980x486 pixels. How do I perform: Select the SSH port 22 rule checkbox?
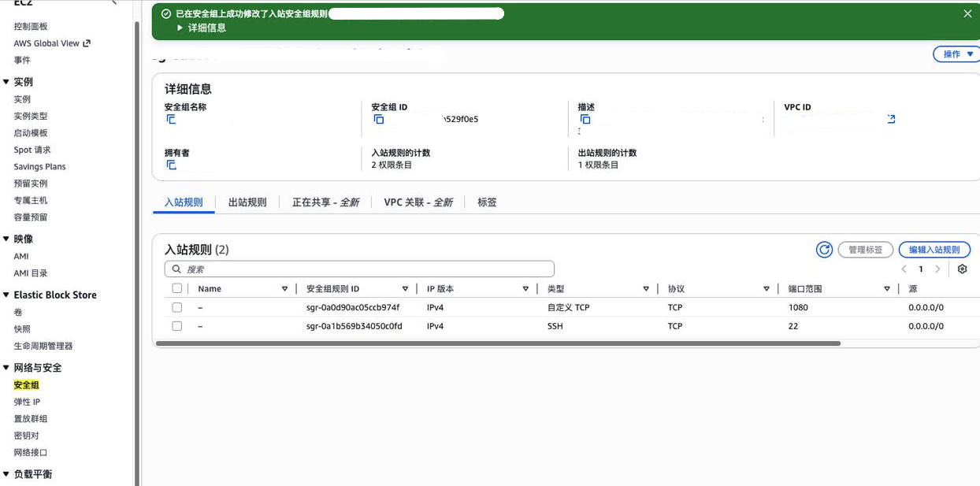pos(177,326)
